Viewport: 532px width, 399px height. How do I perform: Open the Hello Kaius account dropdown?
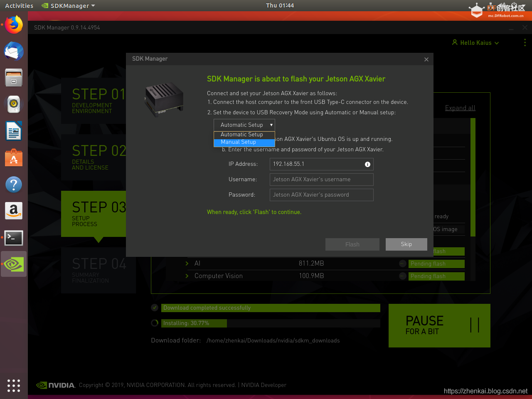tap(475, 42)
